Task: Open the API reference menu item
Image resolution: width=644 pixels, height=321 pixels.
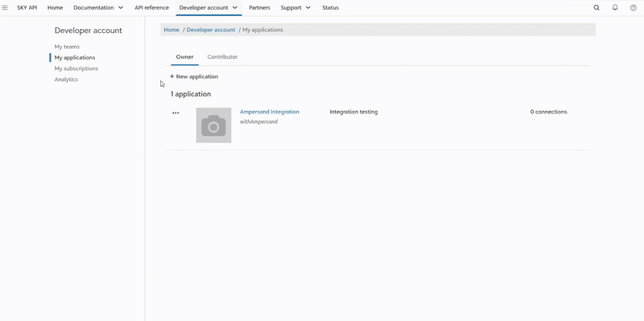Action: click(x=151, y=7)
